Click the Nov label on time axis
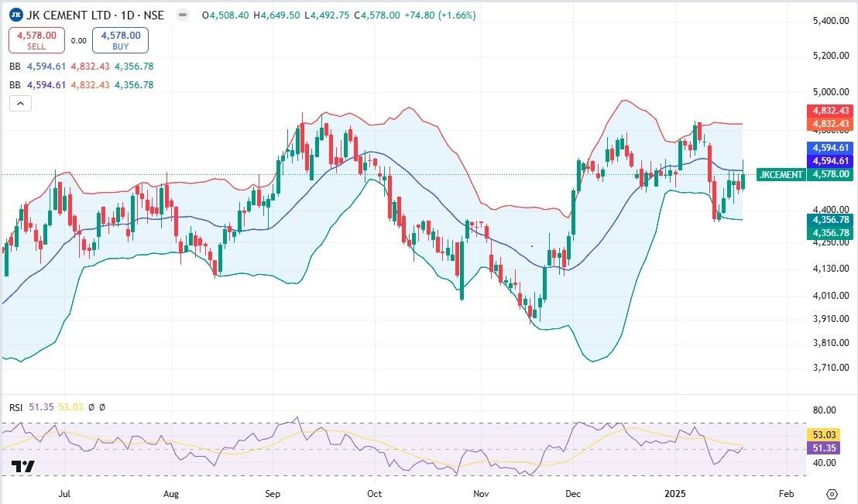The height and width of the screenshot is (504, 858). click(x=481, y=494)
